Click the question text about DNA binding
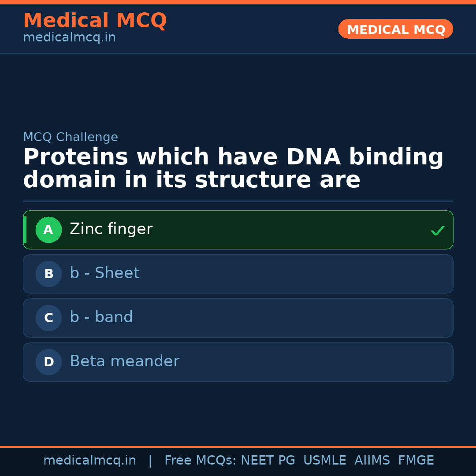The height and width of the screenshot is (476, 476). pyautogui.click(x=233, y=169)
